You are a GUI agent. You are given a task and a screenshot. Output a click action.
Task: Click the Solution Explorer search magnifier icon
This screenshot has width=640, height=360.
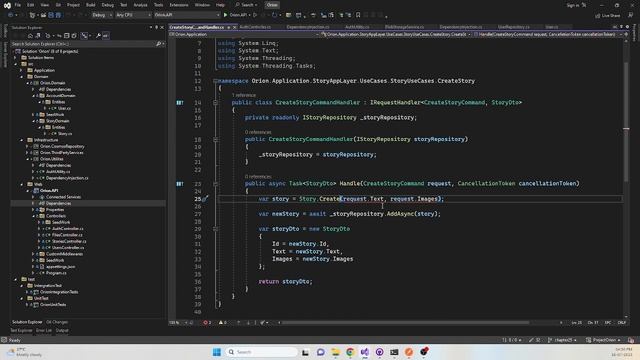pyautogui.click(x=158, y=44)
